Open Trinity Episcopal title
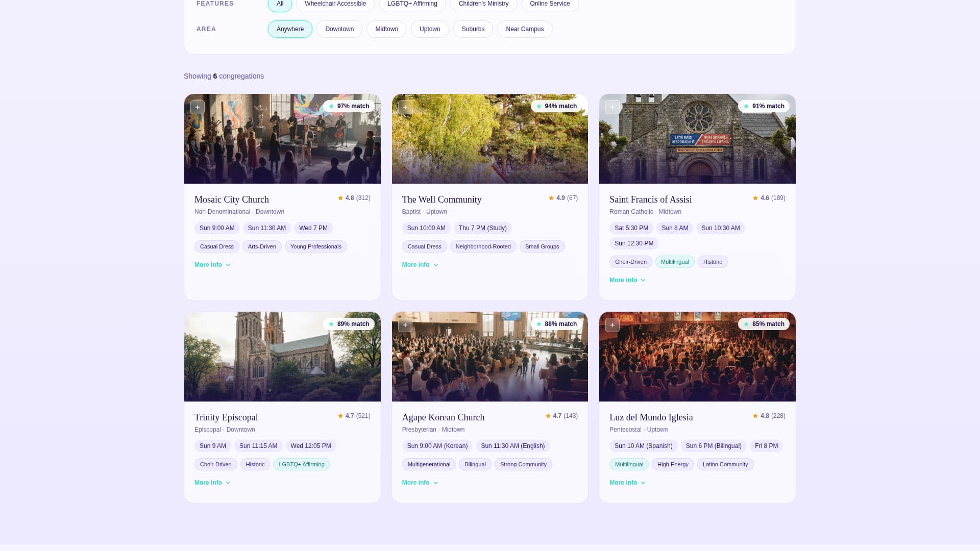The height and width of the screenshot is (551, 980). point(226,417)
